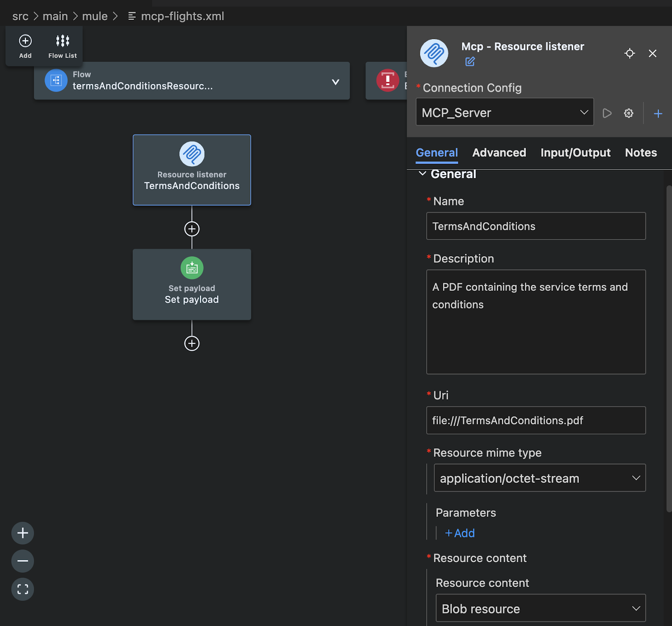Click the test connection play button

pos(606,113)
